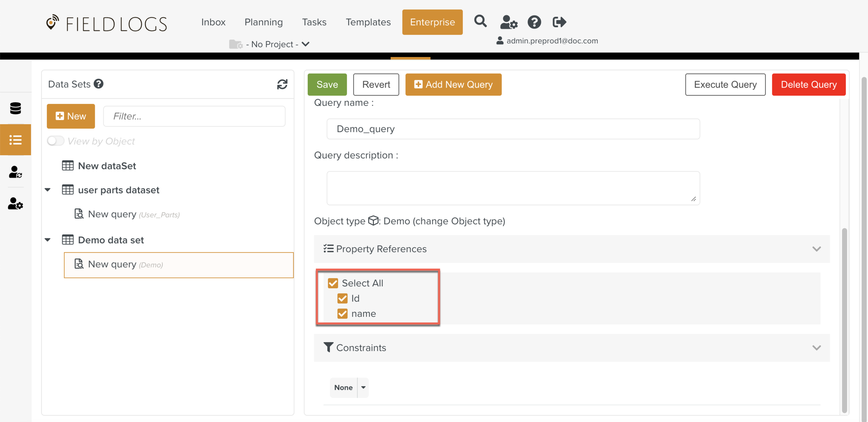Select the list view sidebar icon

(16, 140)
